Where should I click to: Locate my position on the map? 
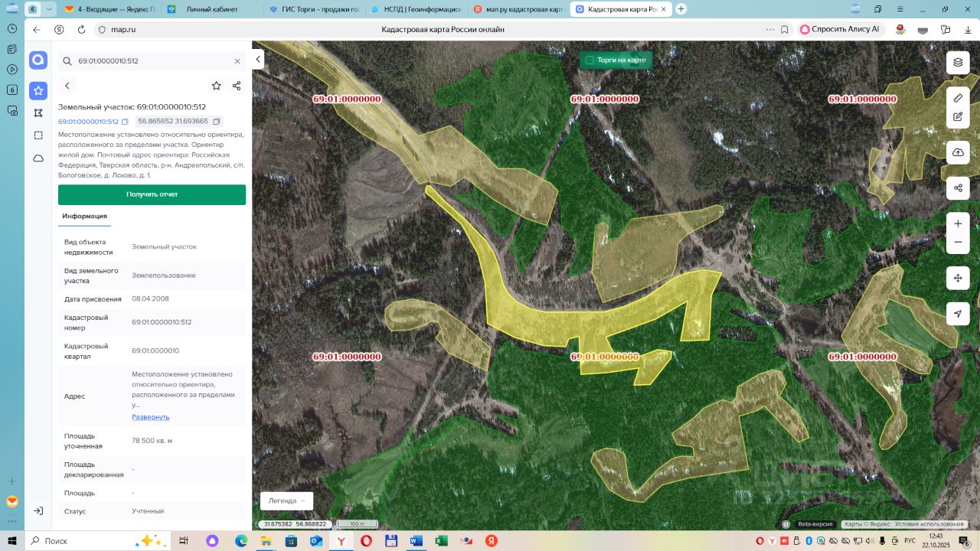(958, 314)
